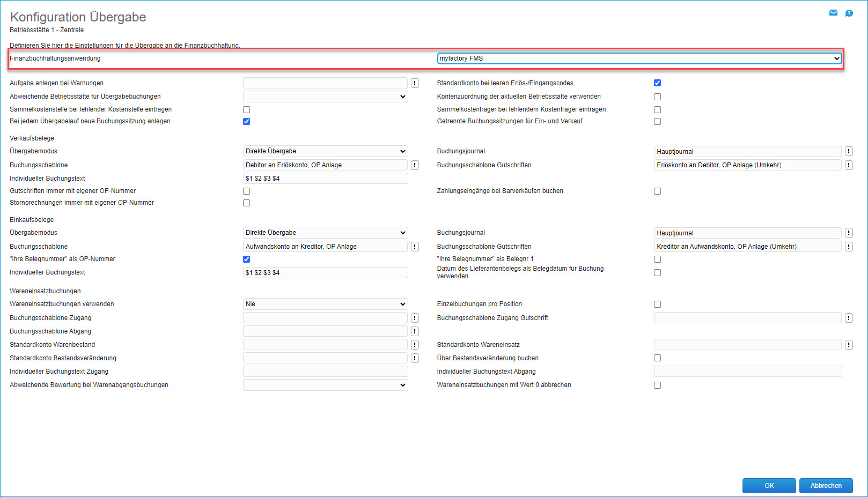Disable Standardkonto bei leeren Erlös-/Eingangscodes checkbox

(x=657, y=83)
